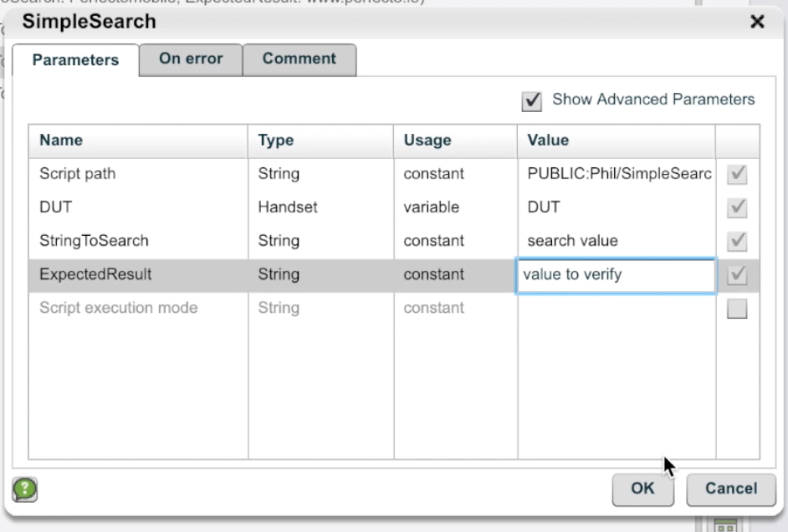Click the StringToSearch value cell
788x532 pixels.
coord(616,241)
